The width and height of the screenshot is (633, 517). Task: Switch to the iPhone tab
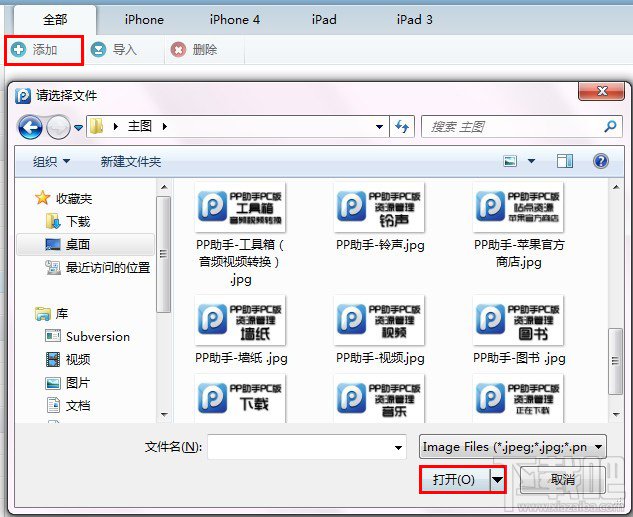tap(144, 19)
